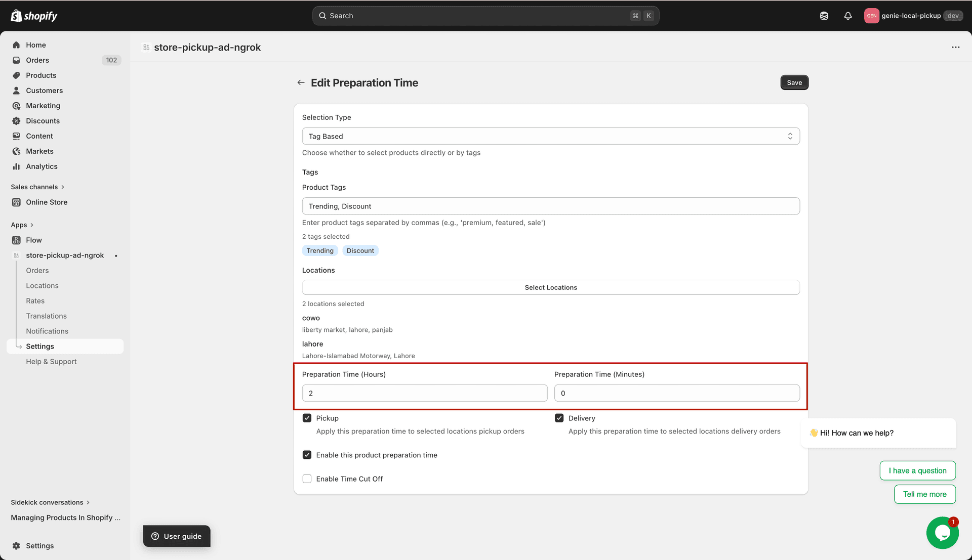The height and width of the screenshot is (560, 972).
Task: Click the Preparation Time (Hours) field
Action: tap(424, 393)
